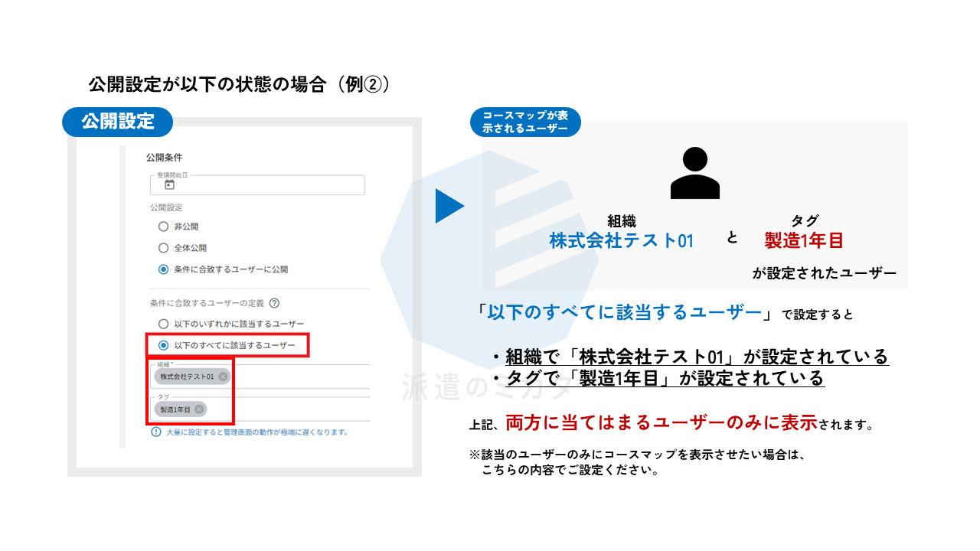Click the 受講開始日 date input field
Image resolution: width=980 pixels, height=551 pixels.
(257, 184)
